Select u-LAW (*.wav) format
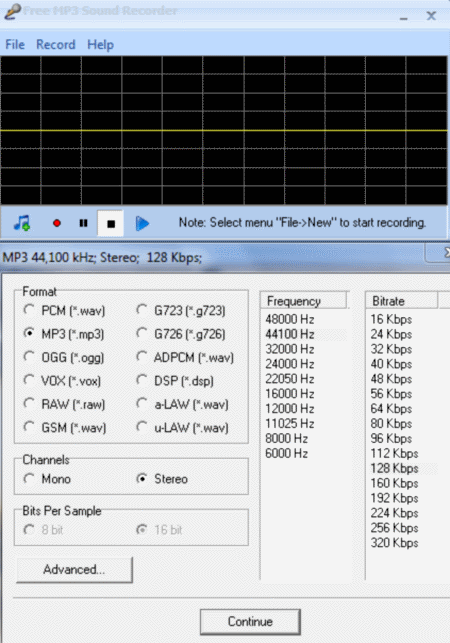The height and width of the screenshot is (643, 450). 182,427
